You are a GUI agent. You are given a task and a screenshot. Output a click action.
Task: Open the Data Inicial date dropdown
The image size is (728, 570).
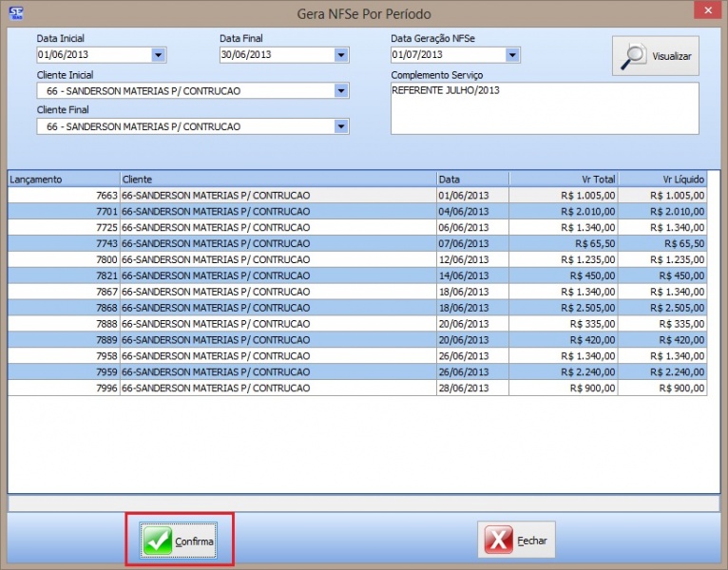click(158, 55)
